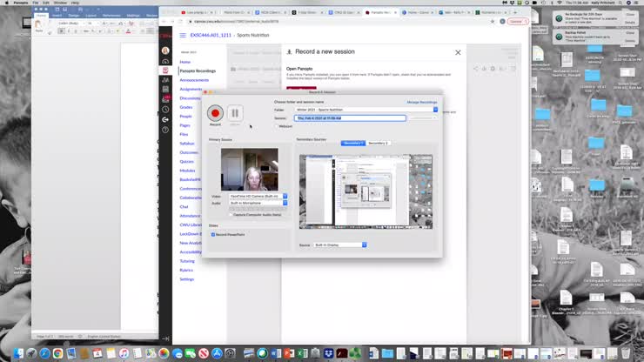Open the Video camera source dropdown
Viewport: 644px width, 362px height.
(258, 197)
